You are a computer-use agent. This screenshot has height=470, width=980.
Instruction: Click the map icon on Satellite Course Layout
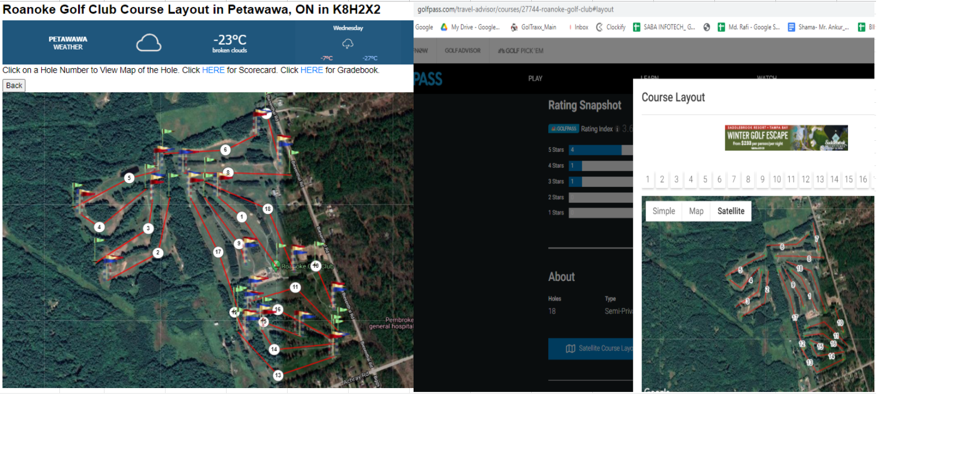tap(571, 349)
